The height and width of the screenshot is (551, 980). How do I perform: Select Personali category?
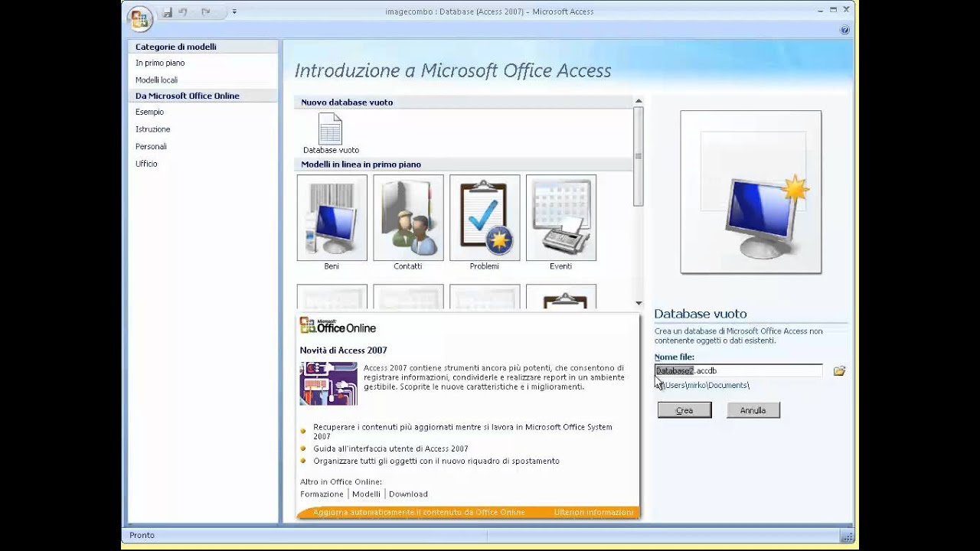[151, 146]
